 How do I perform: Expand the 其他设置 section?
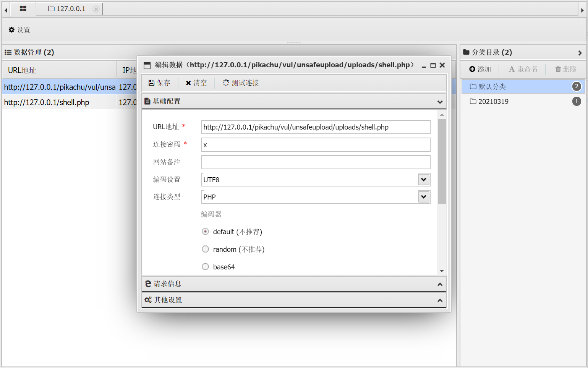(440, 300)
